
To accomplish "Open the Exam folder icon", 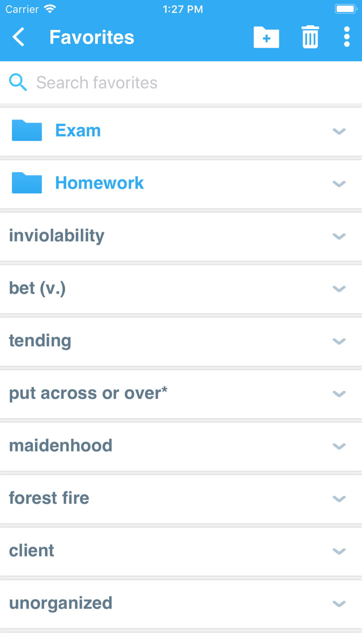I will pos(27,130).
